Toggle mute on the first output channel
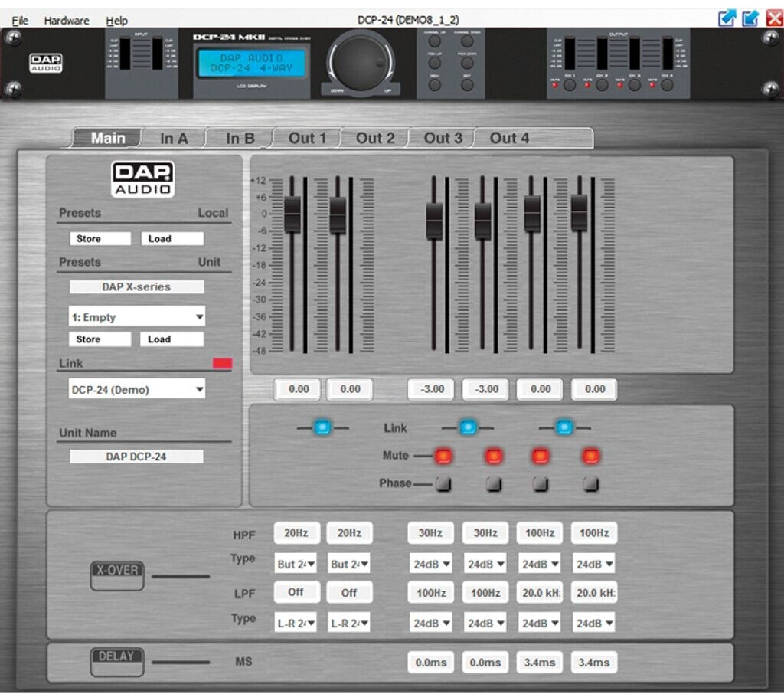This screenshot has height=694, width=784. coord(443,457)
